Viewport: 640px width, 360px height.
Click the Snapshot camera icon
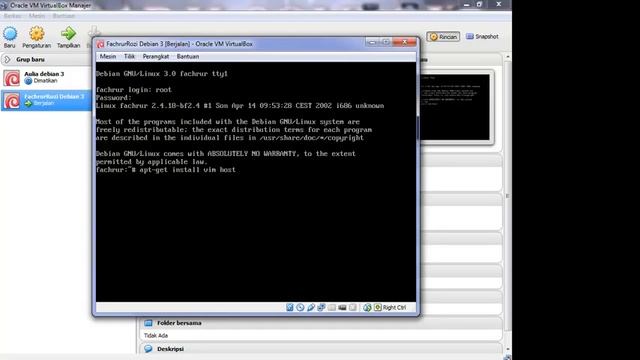tap(470, 36)
